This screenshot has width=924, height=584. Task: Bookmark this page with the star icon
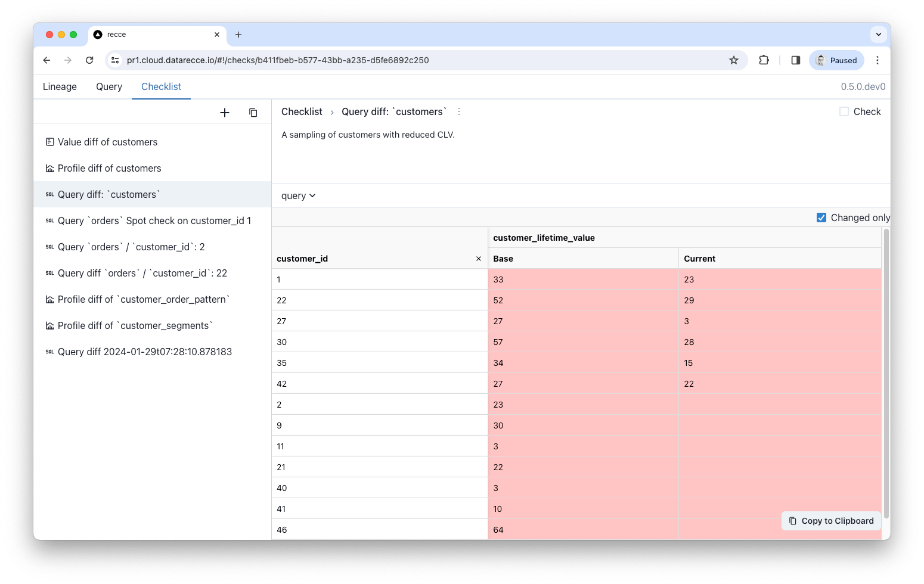(734, 60)
